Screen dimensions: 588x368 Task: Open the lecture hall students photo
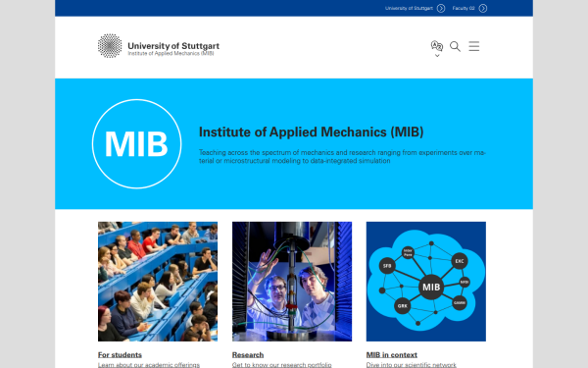[x=158, y=282]
